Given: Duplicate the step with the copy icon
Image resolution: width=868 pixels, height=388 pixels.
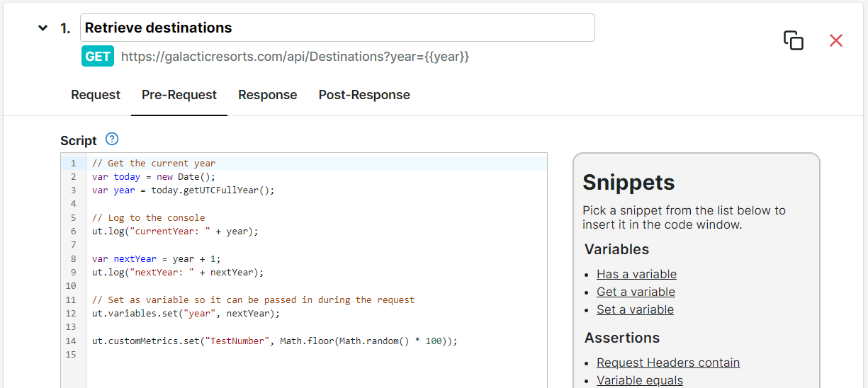Looking at the screenshot, I should pos(794,40).
